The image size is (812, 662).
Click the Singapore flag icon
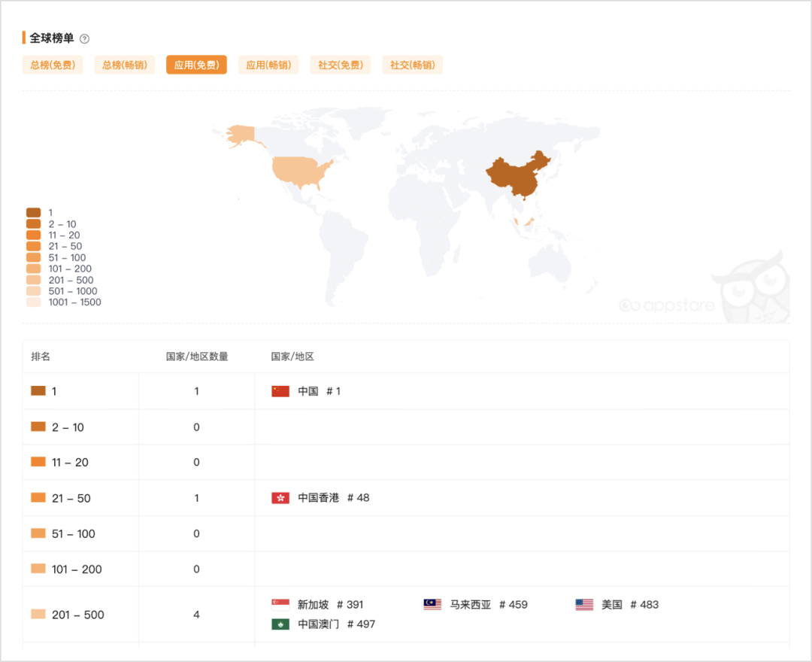[280, 605]
